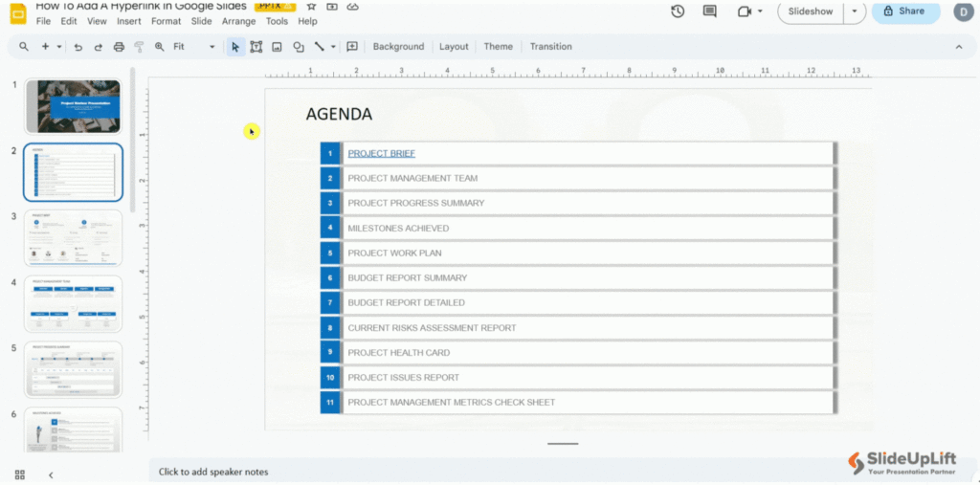This screenshot has width=980, height=485.
Task: Click the Transition button
Action: [x=550, y=46]
